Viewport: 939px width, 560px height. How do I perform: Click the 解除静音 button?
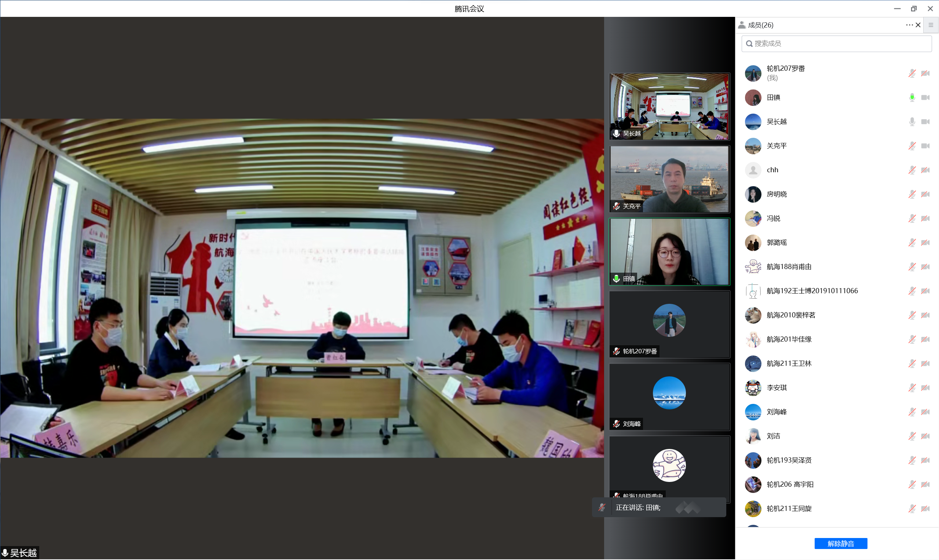(840, 544)
